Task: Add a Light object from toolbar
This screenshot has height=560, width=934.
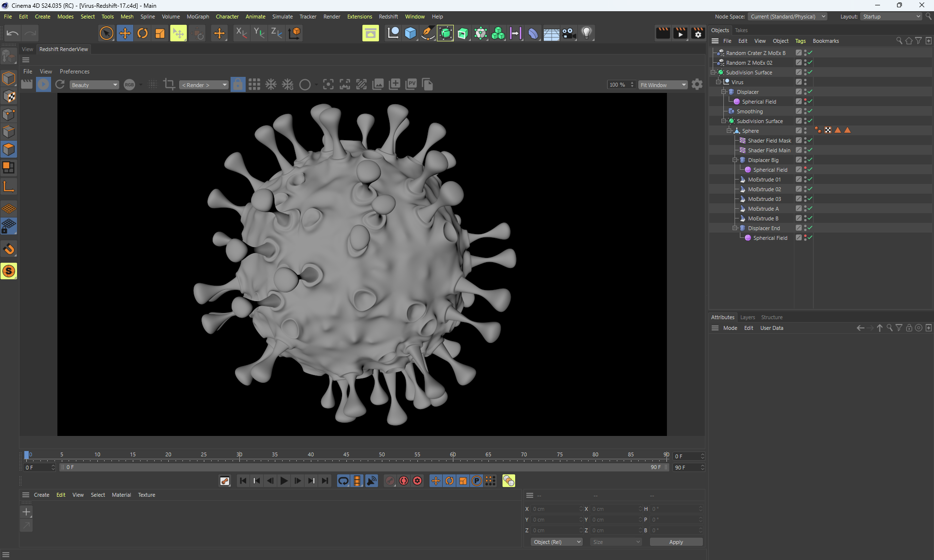Action: coord(587,33)
